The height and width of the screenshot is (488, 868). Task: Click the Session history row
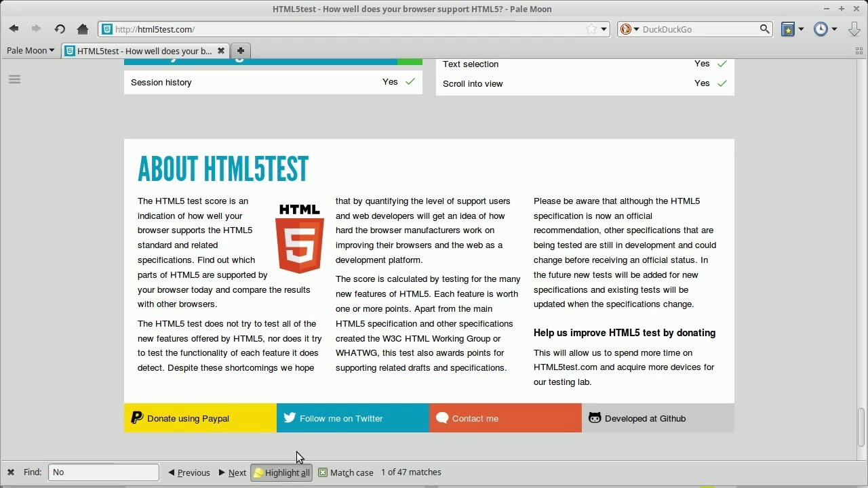tap(273, 82)
